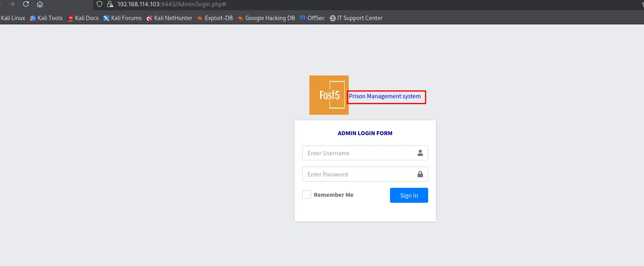Open the Kali NetHunter bookmark

(x=169, y=18)
